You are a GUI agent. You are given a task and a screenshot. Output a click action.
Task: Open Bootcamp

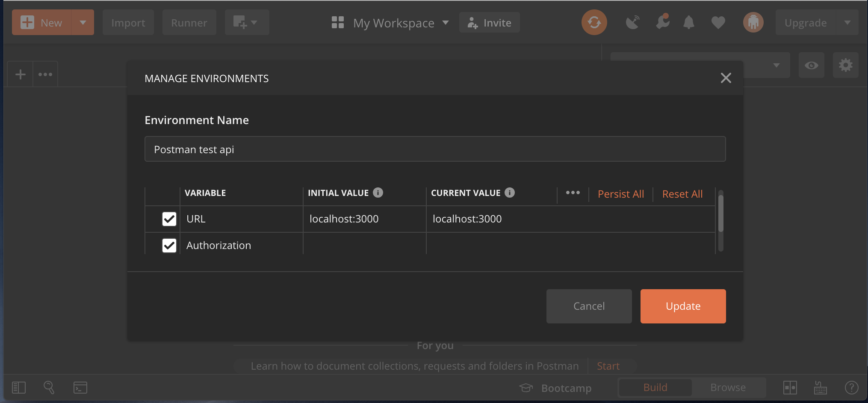tap(556, 388)
